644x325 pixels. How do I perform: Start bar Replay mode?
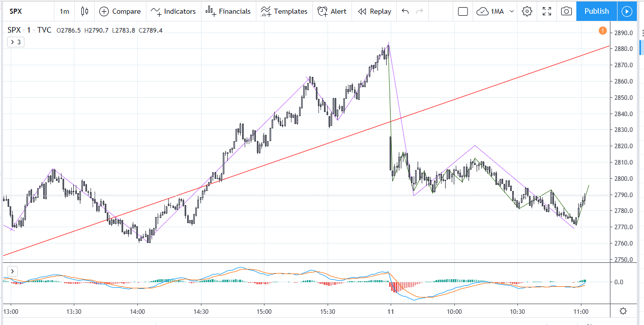(x=374, y=11)
